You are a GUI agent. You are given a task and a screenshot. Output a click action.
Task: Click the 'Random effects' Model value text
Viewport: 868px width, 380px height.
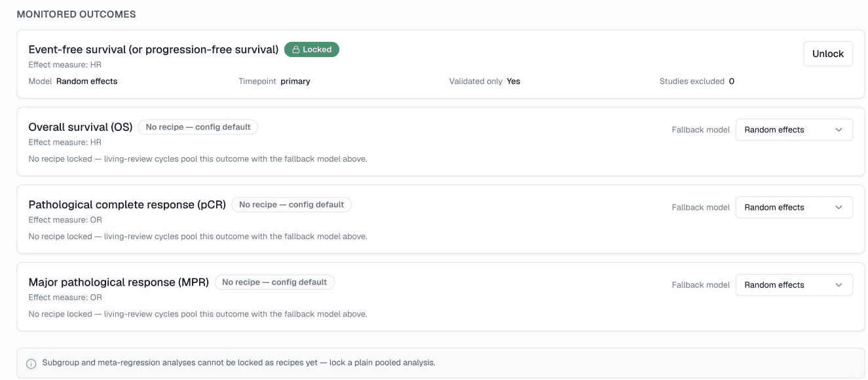point(87,81)
